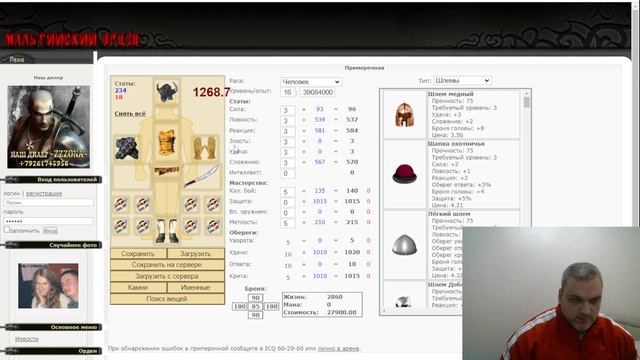Click the Меткость mastery field
The width and height of the screenshot is (640, 360).
[288, 223]
